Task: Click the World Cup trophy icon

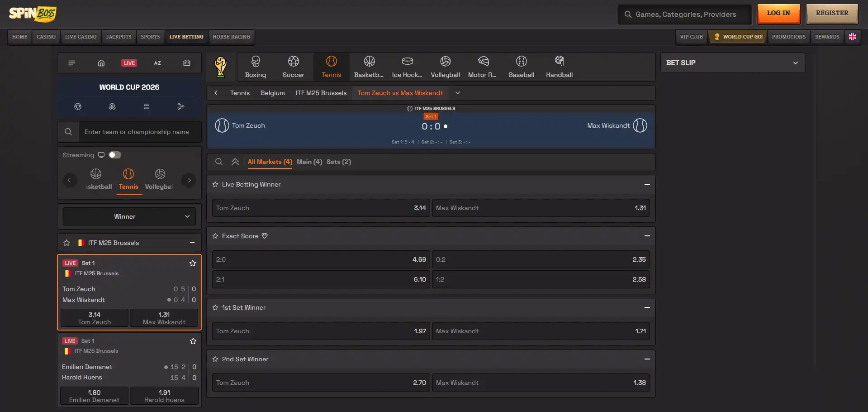Action: 220,67
